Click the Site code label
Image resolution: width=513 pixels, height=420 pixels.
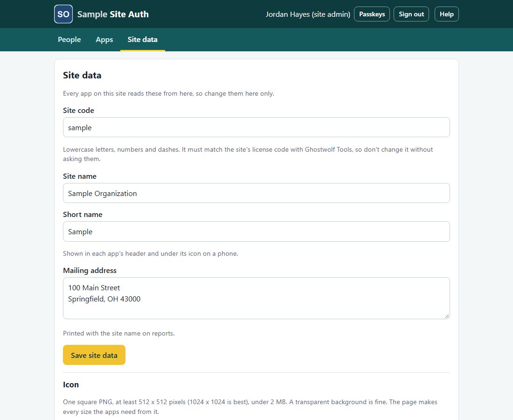pyautogui.click(x=78, y=110)
